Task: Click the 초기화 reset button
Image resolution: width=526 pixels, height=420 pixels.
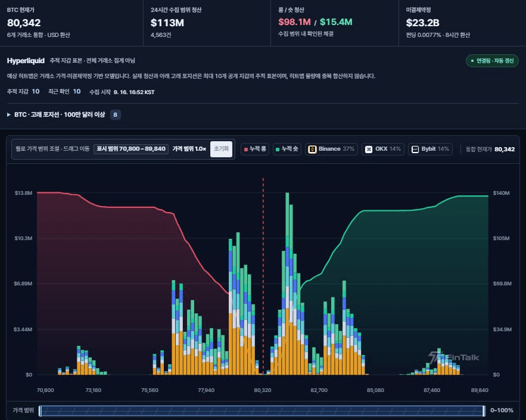Action: pyautogui.click(x=221, y=149)
